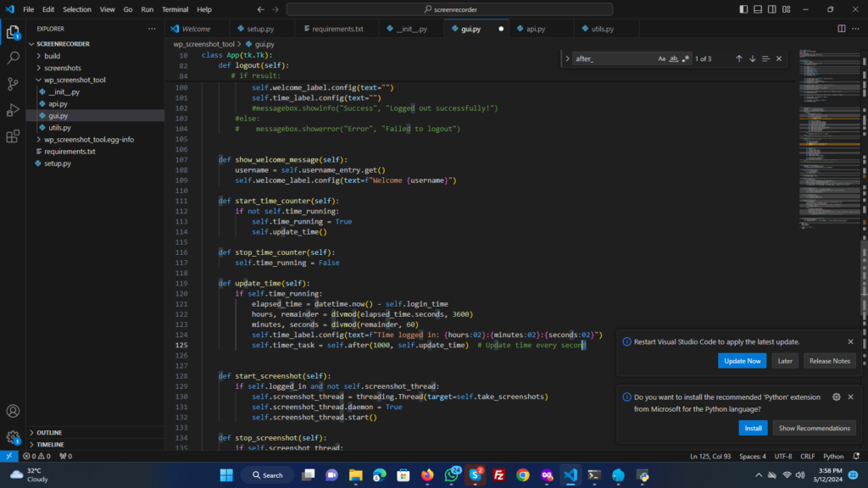Screen dimensions: 868x488
Task: Toggle Use Regular Expression in find widget
Action: pos(685,58)
